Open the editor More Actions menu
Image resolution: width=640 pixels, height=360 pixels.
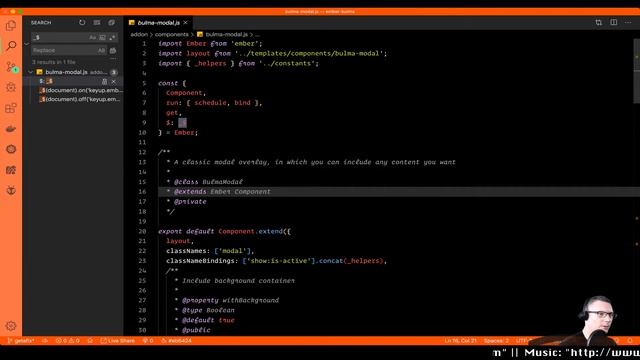click(628, 23)
